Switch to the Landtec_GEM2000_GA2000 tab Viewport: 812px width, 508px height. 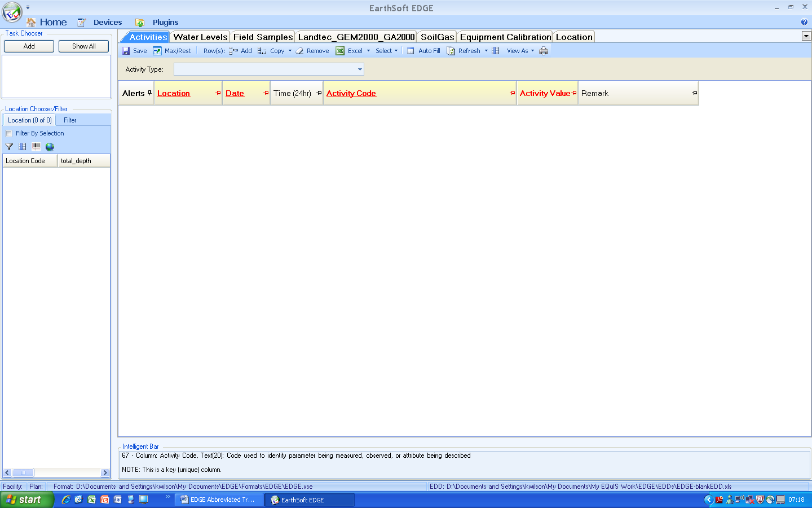click(x=356, y=37)
